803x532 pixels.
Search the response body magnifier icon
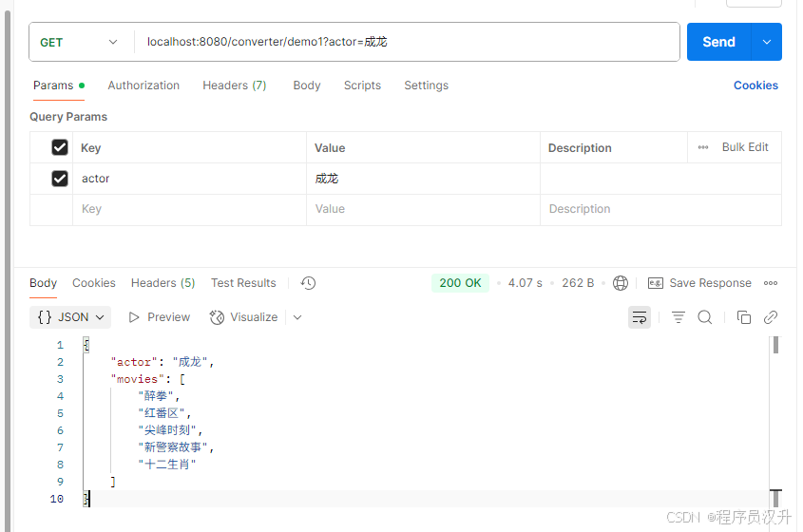(x=705, y=317)
